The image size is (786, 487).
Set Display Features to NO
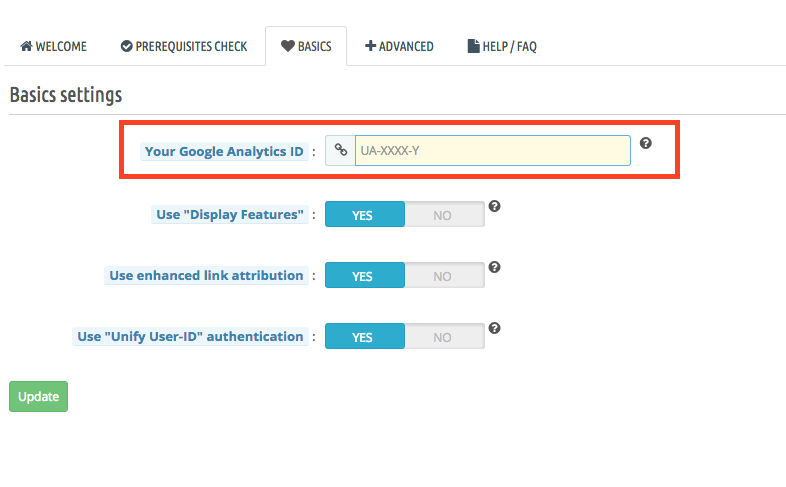click(444, 214)
